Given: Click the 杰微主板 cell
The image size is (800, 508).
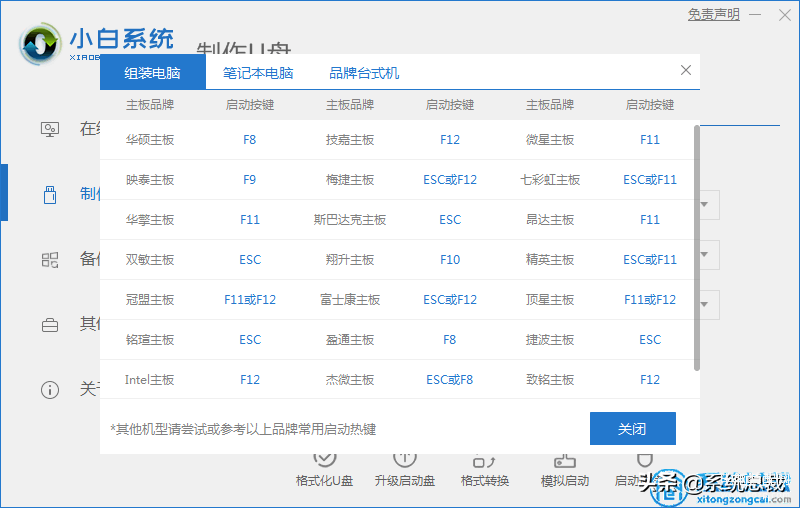Looking at the screenshot, I should pos(350,380).
